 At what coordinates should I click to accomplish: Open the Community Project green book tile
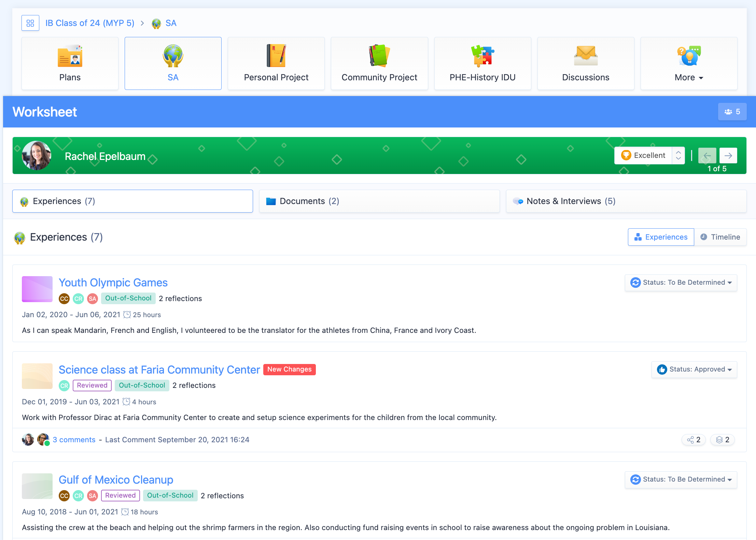click(x=379, y=64)
